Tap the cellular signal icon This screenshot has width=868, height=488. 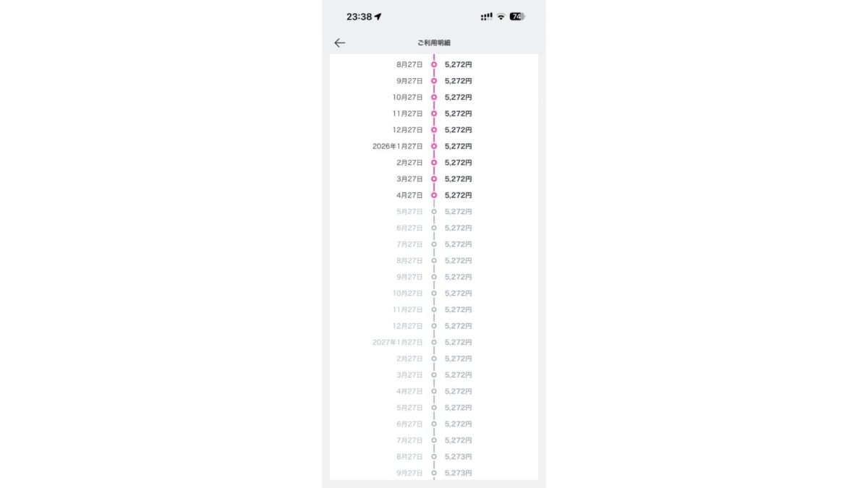pyautogui.click(x=486, y=17)
